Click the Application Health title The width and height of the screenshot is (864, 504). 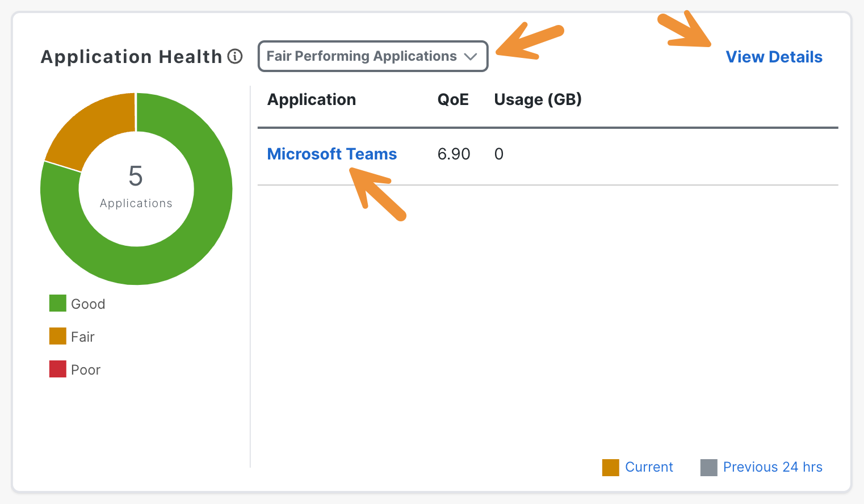point(131,57)
